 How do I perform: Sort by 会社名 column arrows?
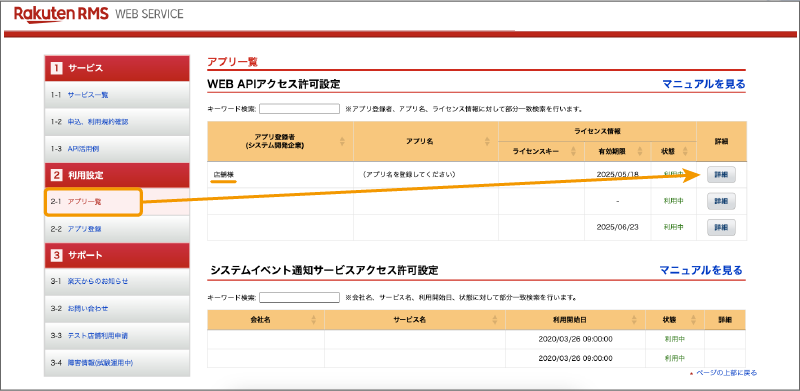pos(314,320)
